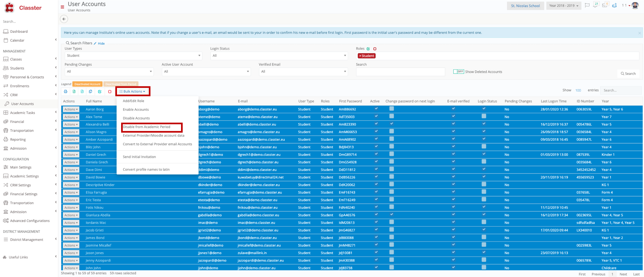
Task: Toggle login status checkbox for Eric Testa
Action: [x=484, y=199]
